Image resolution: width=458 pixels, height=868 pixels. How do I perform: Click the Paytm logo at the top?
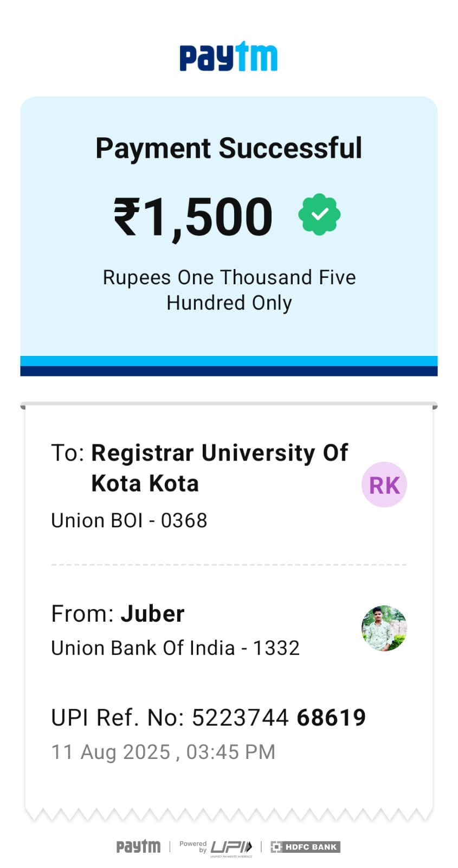pyautogui.click(x=228, y=56)
